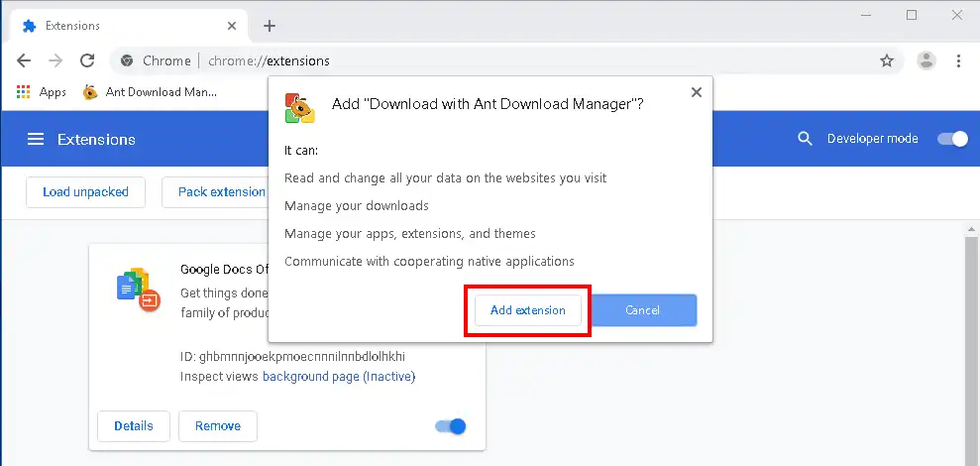Click Add extension in the dialog

[528, 310]
